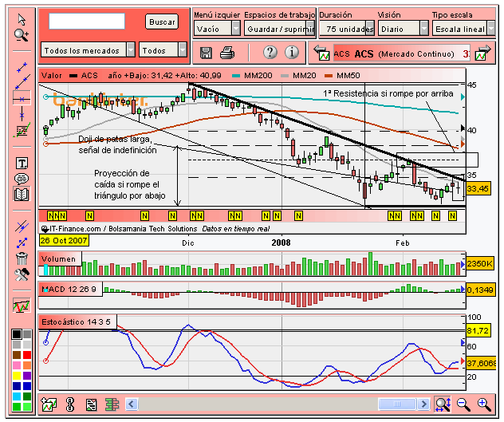Select the text annotation tool
The width and height of the screenshot is (504, 422).
click(x=22, y=164)
